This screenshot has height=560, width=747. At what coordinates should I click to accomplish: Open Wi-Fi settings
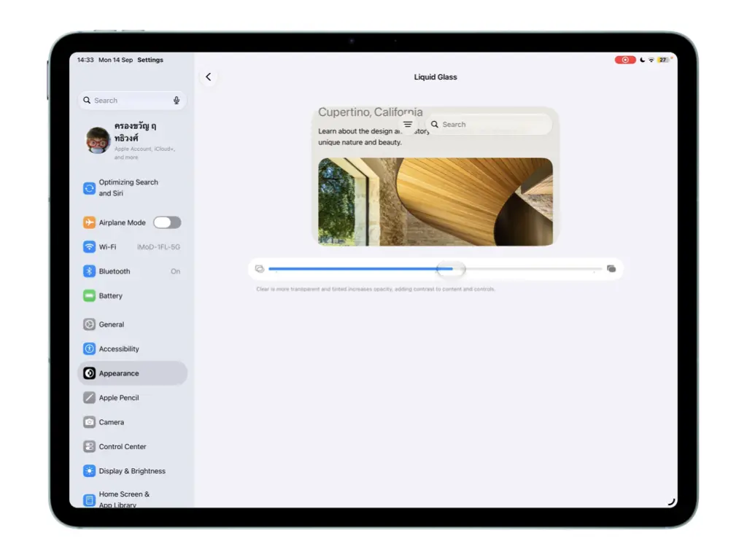pos(132,246)
